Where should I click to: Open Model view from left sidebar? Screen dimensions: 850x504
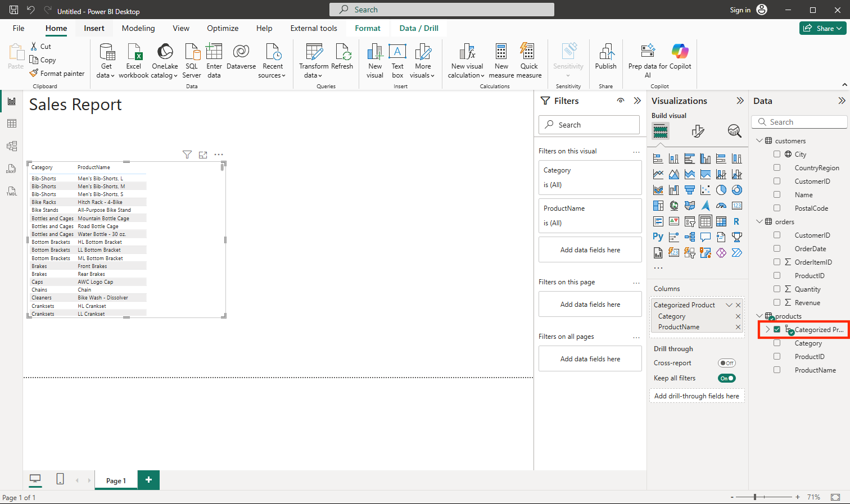tap(12, 146)
